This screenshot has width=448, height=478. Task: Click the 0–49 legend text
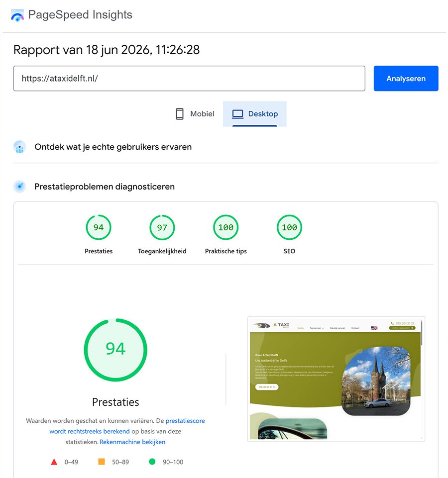pyautogui.click(x=71, y=462)
